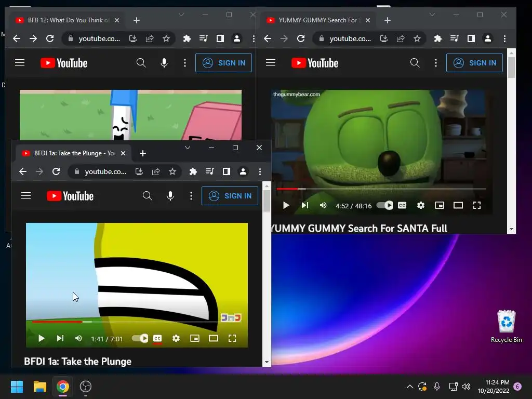The height and width of the screenshot is (399, 532).
Task: Toggle closed captions in BFDI 1a player
Action: (x=157, y=338)
